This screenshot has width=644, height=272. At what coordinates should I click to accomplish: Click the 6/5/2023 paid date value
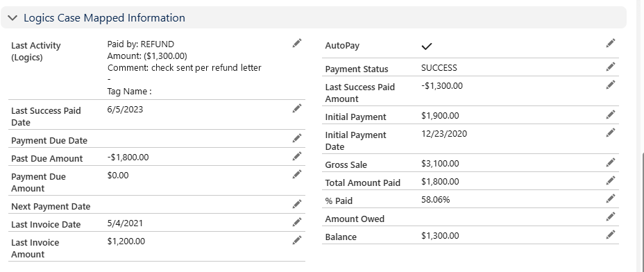coord(126,110)
